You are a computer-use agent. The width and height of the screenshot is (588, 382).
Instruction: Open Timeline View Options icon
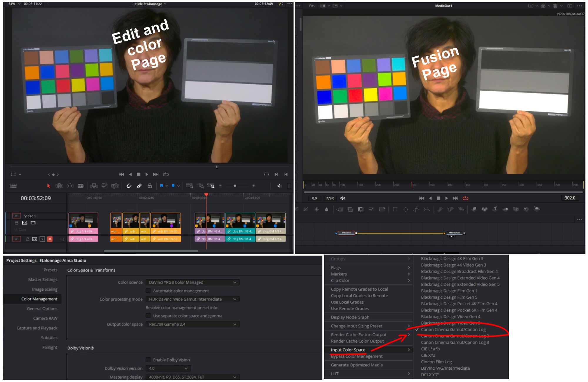point(13,186)
